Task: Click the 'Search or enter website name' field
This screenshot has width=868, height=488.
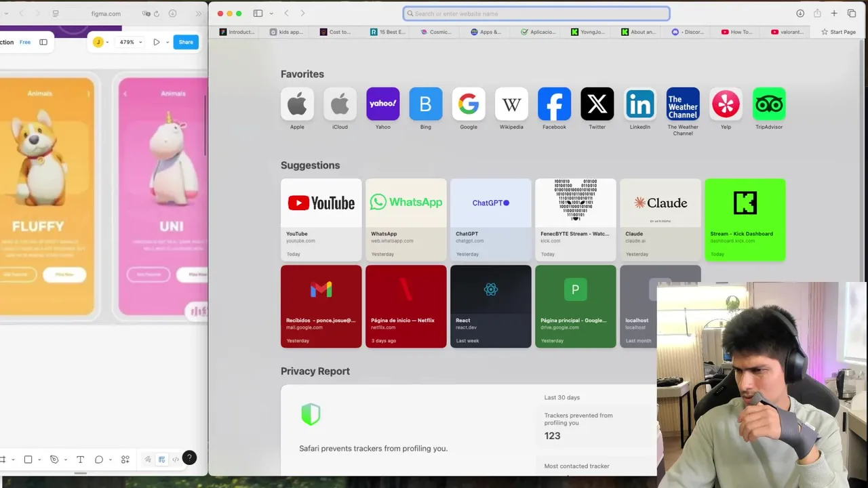Action: tap(536, 14)
